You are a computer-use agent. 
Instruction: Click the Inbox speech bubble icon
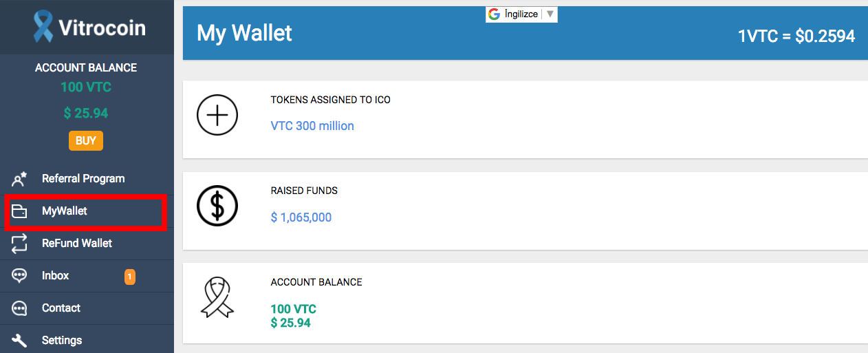(x=19, y=276)
